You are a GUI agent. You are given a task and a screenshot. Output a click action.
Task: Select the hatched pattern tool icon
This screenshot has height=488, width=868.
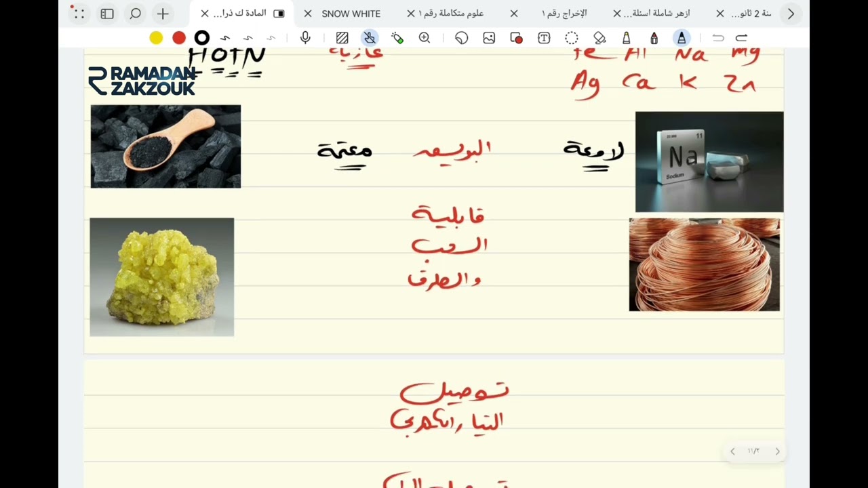(342, 38)
